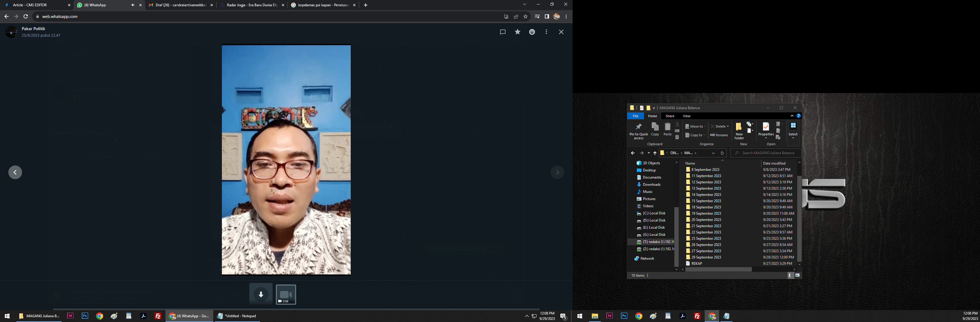This screenshot has width=980, height=322.
Task: Toggle Chrome side panel
Action: point(547,16)
